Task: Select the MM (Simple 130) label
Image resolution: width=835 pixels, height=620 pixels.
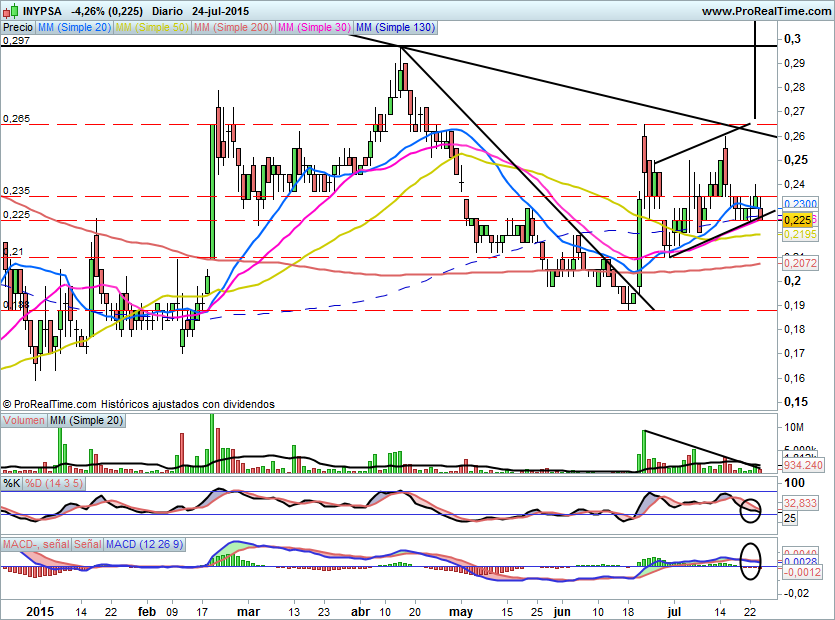Action: (395, 27)
